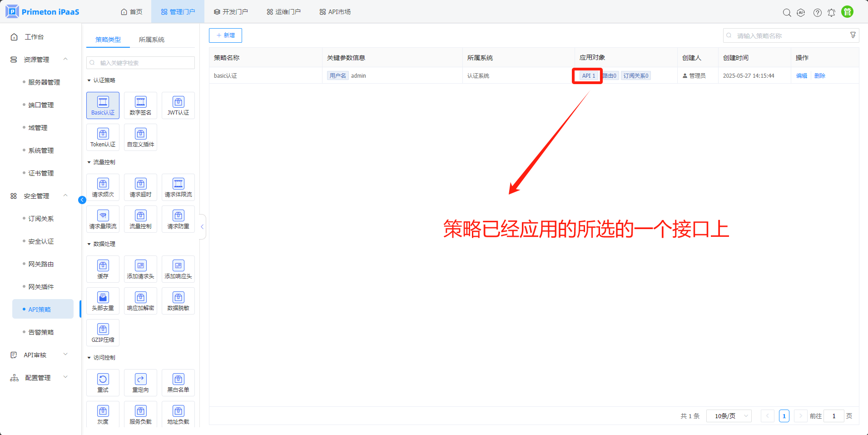Select the JWT认证 policy icon
868x435 pixels.
[178, 105]
